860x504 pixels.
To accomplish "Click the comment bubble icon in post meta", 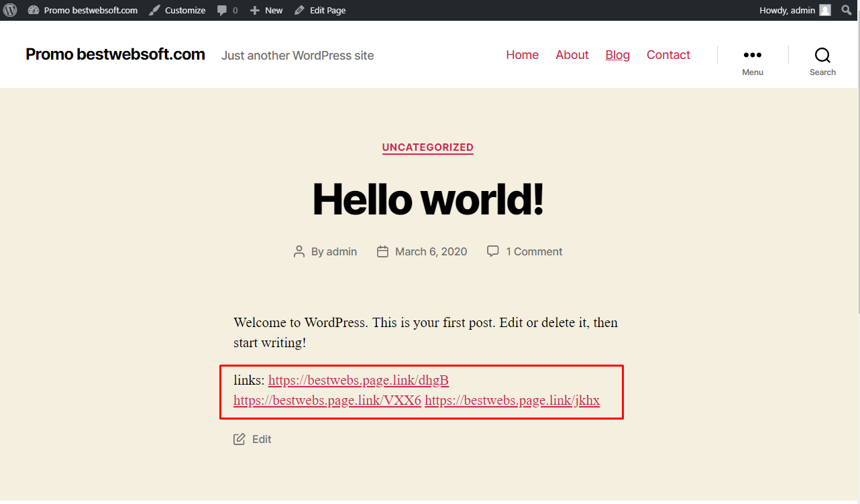I will pyautogui.click(x=493, y=251).
